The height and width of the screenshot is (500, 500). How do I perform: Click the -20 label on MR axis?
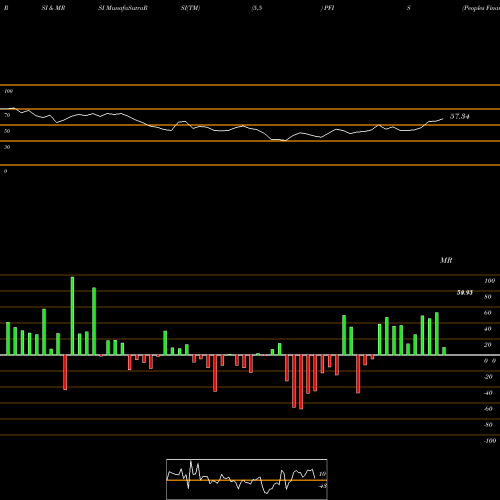point(488,377)
